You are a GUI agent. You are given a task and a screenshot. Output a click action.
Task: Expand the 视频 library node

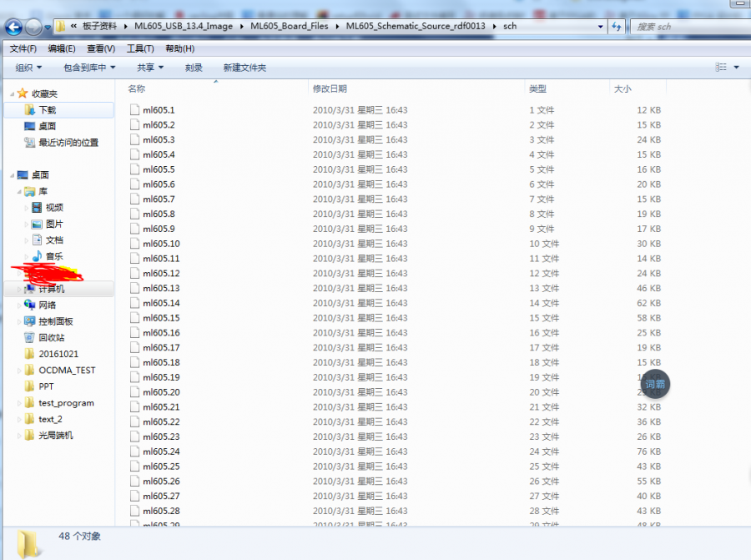coord(27,208)
